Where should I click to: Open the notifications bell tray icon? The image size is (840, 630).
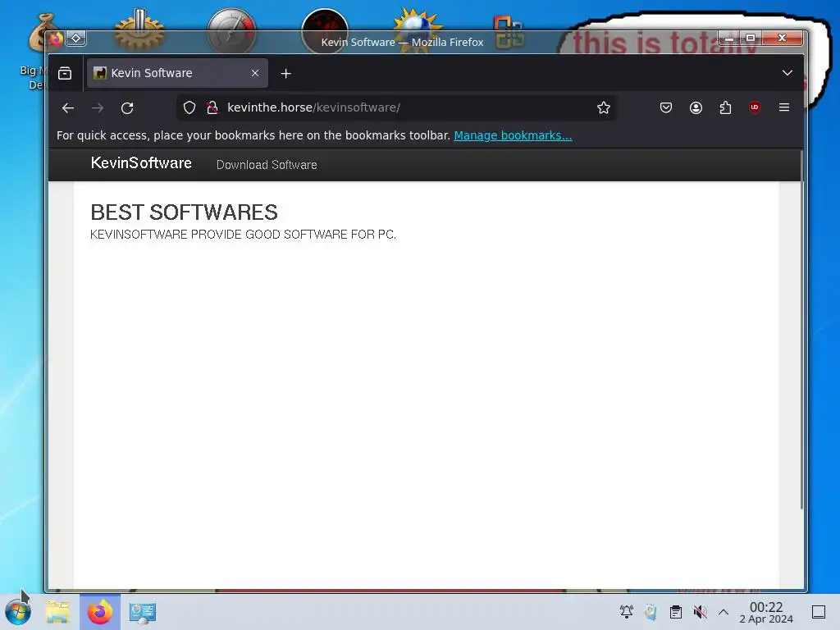pyautogui.click(x=626, y=611)
